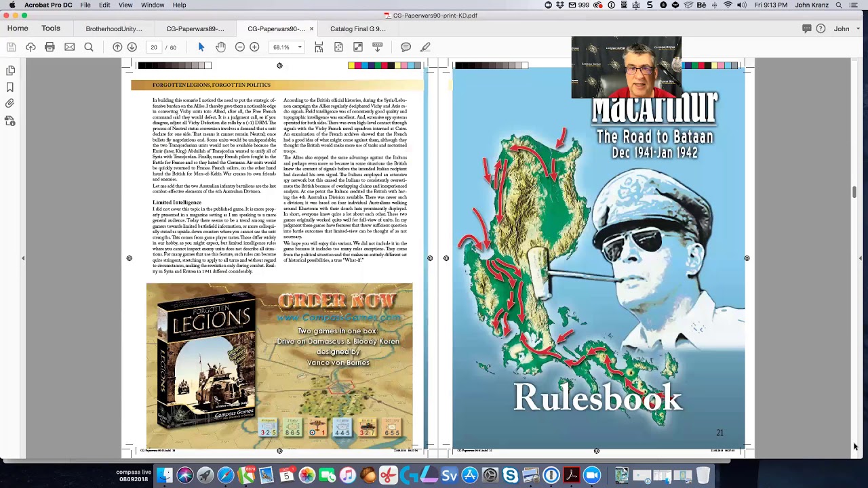Click the volume icon in menu bar
Image resolution: width=868 pixels, height=488 pixels.
click(742, 5)
